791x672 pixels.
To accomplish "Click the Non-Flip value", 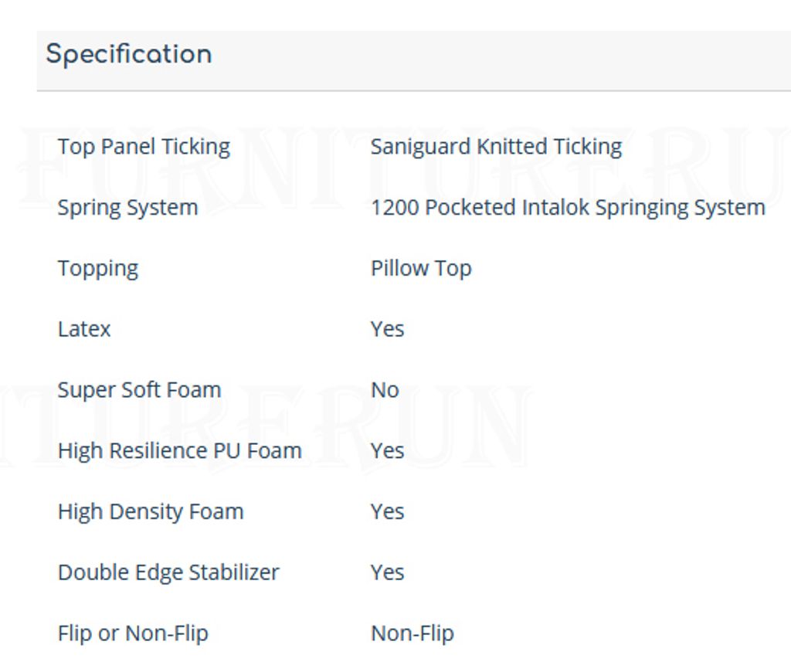I will click(x=412, y=633).
